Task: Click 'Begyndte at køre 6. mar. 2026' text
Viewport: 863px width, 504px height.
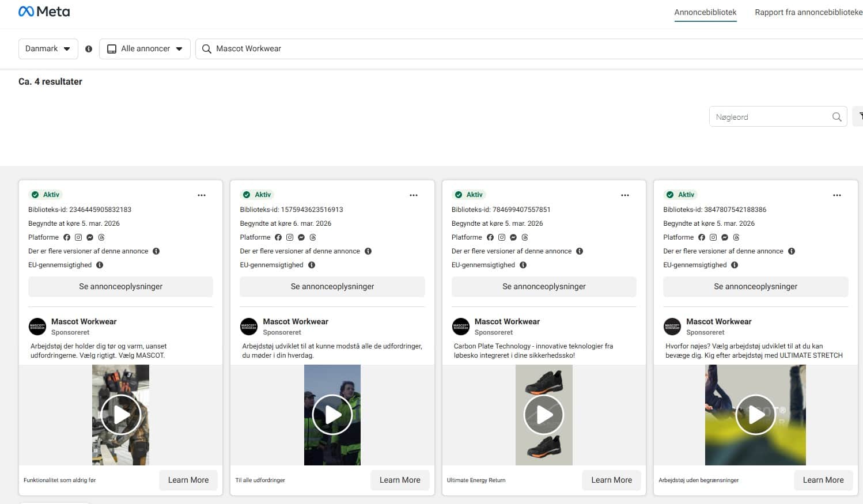Action: click(x=286, y=223)
